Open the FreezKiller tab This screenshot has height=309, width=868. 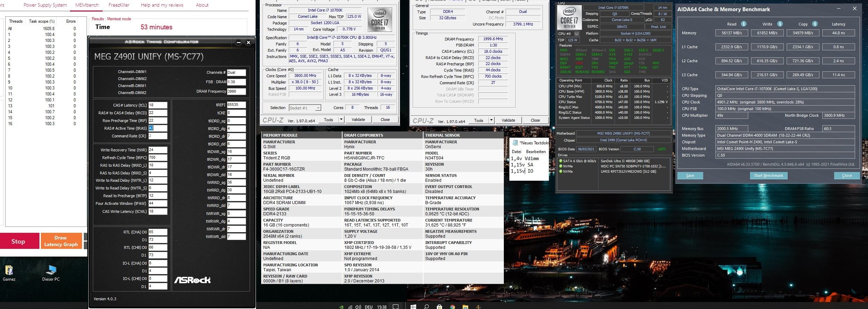[119, 5]
